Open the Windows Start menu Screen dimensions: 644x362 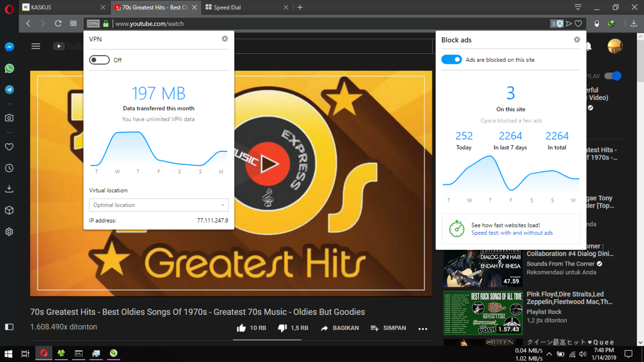point(8,353)
